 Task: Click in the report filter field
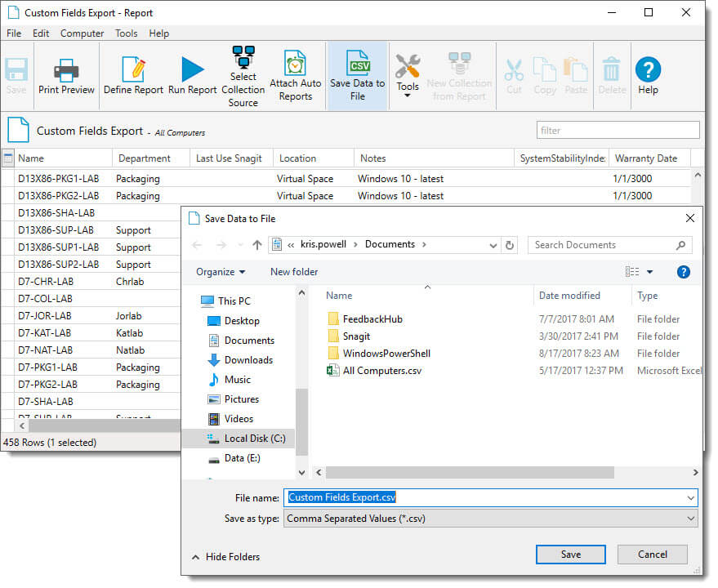[x=618, y=131]
